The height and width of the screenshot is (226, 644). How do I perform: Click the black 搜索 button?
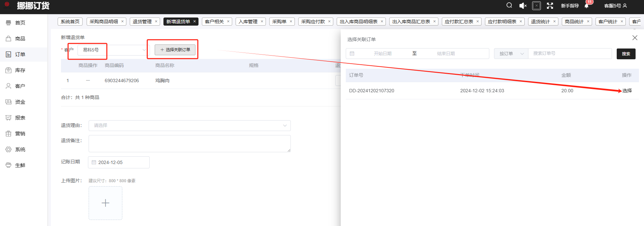click(626, 54)
